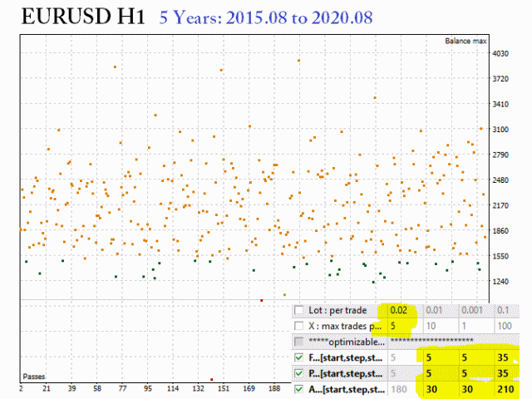The height and width of the screenshot is (399, 532).
Task: Click the Lot per trade value 0.02
Action: [x=399, y=310]
